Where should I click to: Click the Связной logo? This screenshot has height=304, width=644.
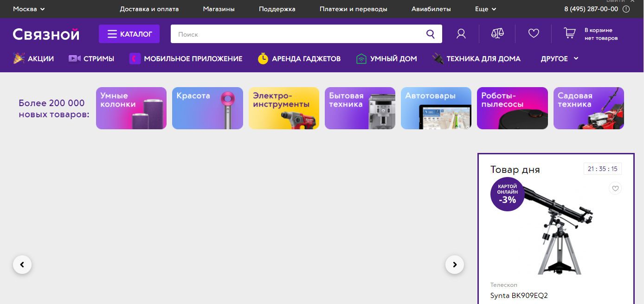click(x=46, y=34)
